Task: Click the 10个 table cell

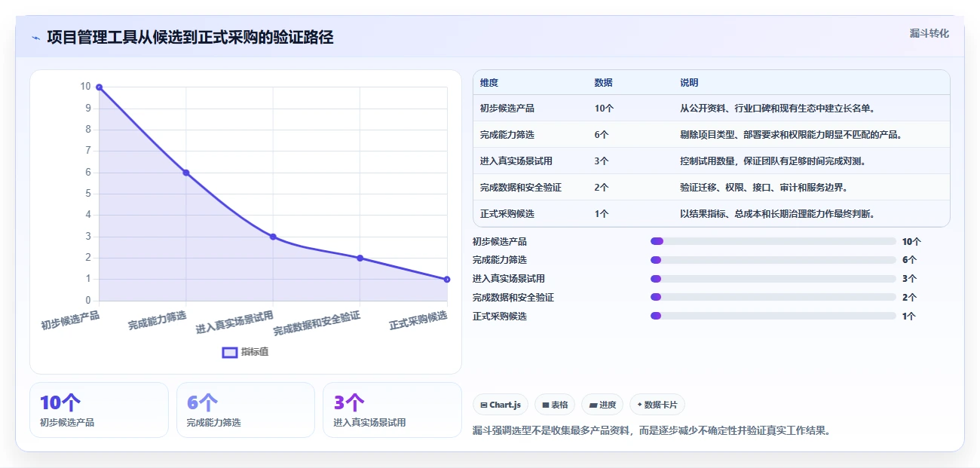Action: click(604, 109)
